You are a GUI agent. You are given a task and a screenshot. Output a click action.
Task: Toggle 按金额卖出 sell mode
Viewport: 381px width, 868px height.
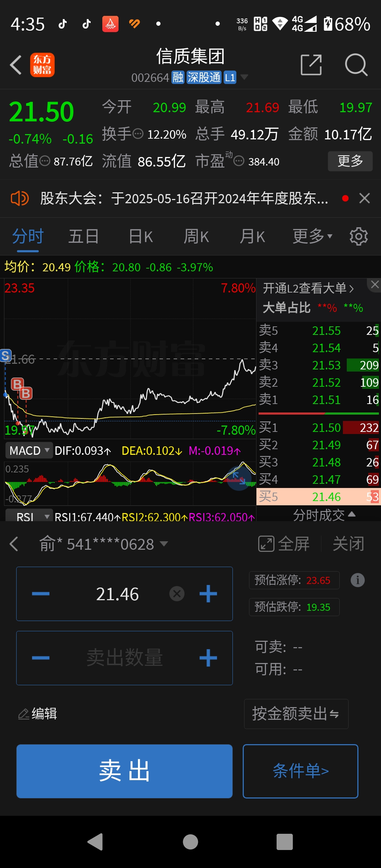tap(296, 714)
